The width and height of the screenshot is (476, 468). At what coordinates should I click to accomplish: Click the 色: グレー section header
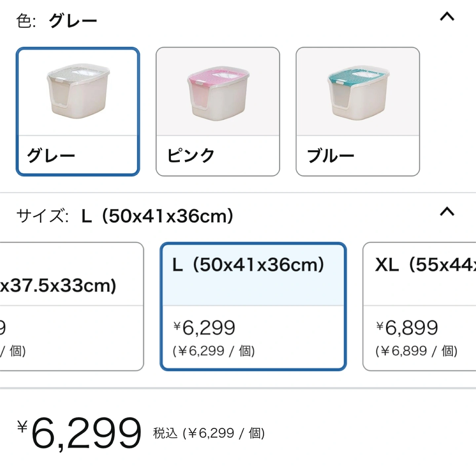[57, 21]
